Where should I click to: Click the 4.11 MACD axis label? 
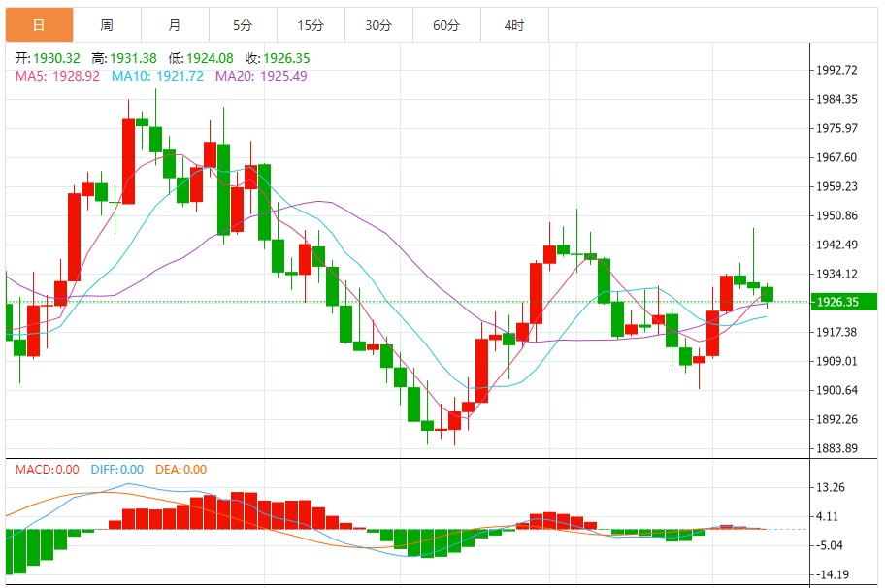coord(828,516)
